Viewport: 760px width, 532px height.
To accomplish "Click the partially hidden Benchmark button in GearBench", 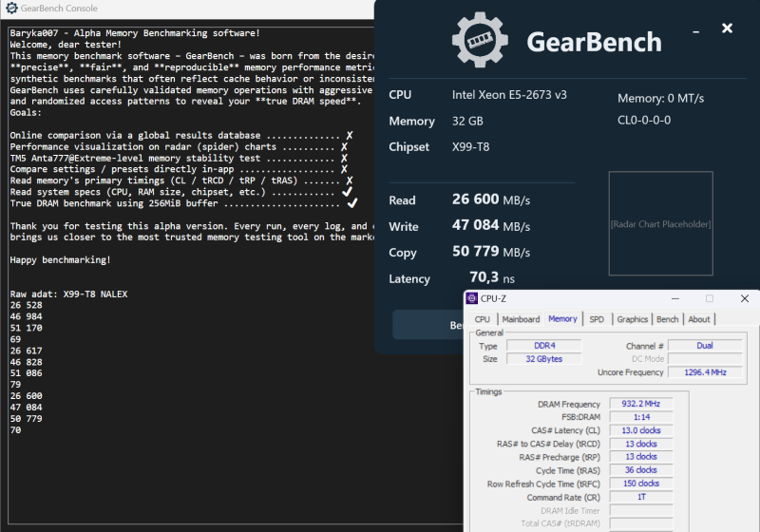I will [x=428, y=325].
